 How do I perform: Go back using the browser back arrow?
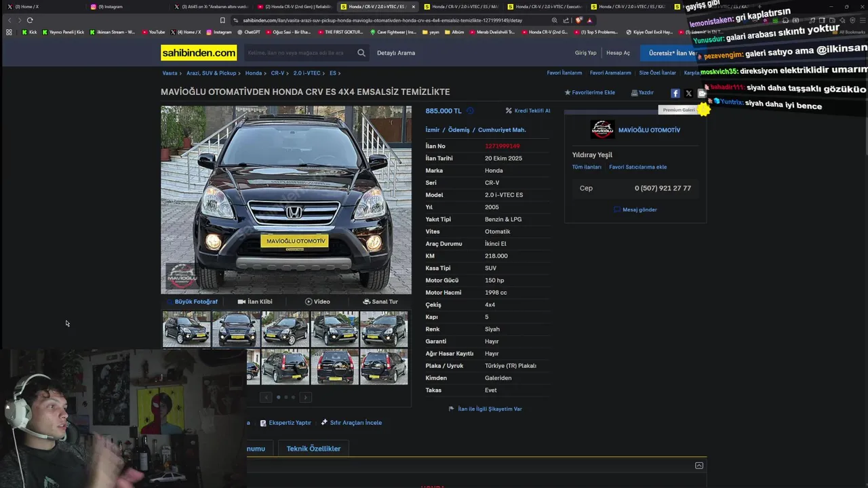tap(9, 20)
